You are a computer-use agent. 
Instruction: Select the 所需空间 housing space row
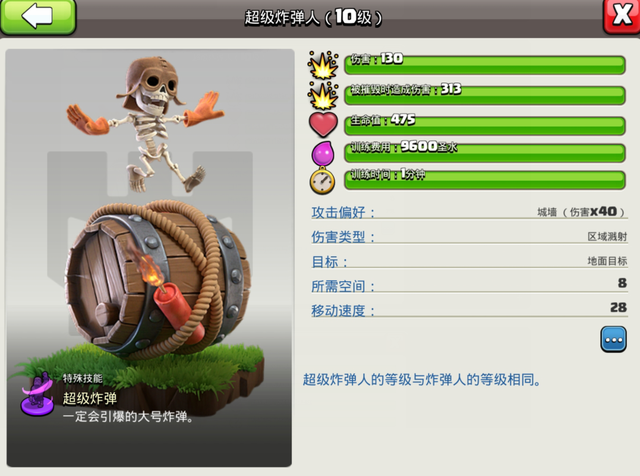pos(469,285)
